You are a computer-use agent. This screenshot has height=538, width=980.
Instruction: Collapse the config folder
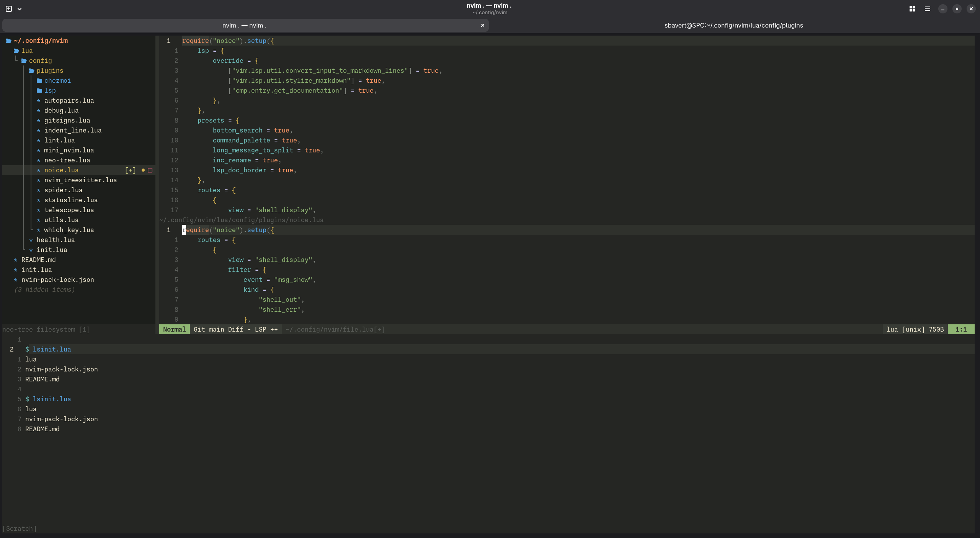point(36,61)
